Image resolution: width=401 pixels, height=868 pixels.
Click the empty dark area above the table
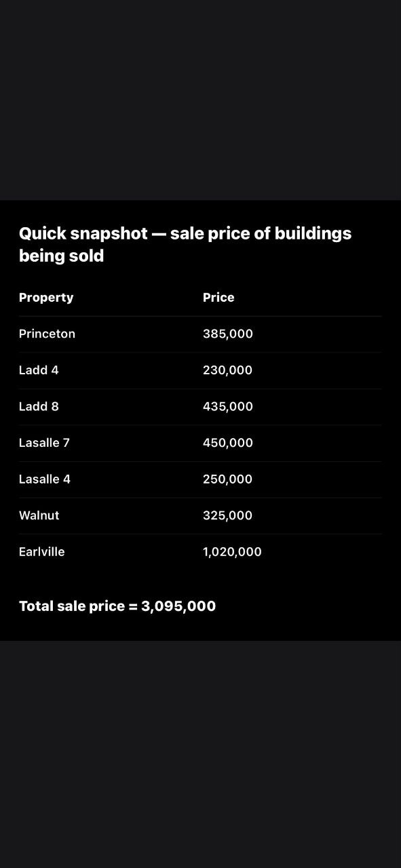200,100
